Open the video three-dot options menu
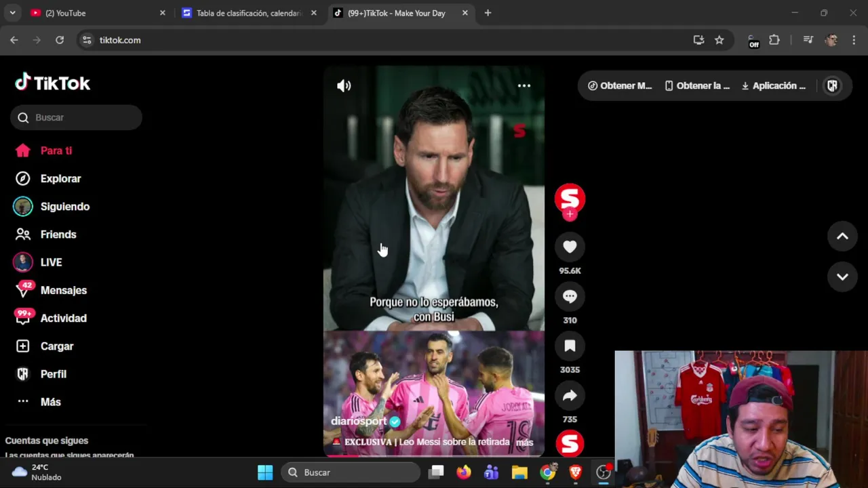Screen dimensions: 868x488 [x=524, y=86]
